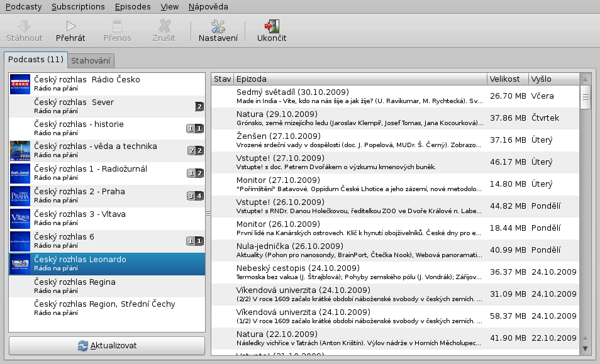
Task: Open the Nápověda help menu
Action: coord(208,6)
